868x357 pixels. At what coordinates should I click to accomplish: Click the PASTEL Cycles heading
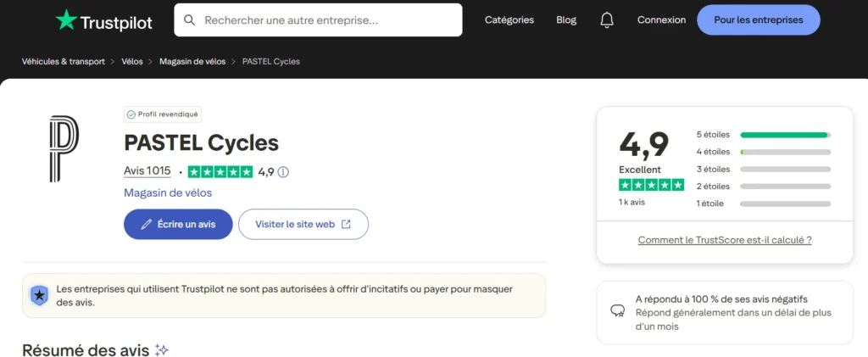coord(202,142)
